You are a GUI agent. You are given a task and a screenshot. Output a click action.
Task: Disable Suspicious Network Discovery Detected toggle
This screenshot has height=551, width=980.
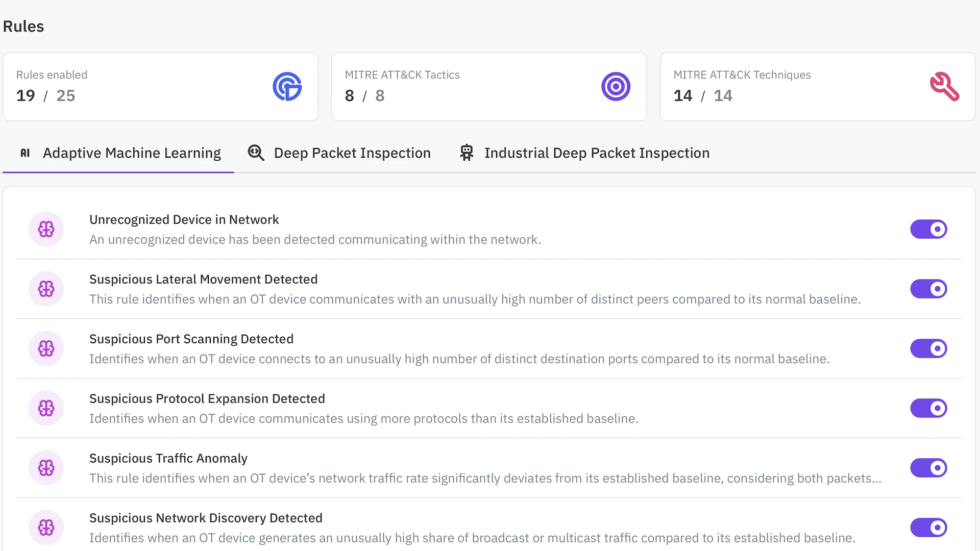pyautogui.click(x=928, y=528)
